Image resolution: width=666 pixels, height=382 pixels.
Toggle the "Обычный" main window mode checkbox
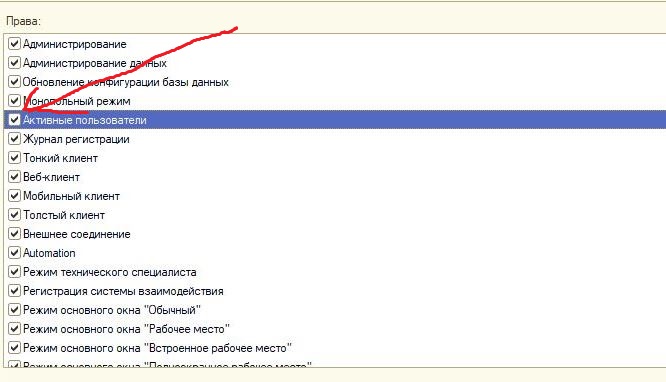coord(14,309)
